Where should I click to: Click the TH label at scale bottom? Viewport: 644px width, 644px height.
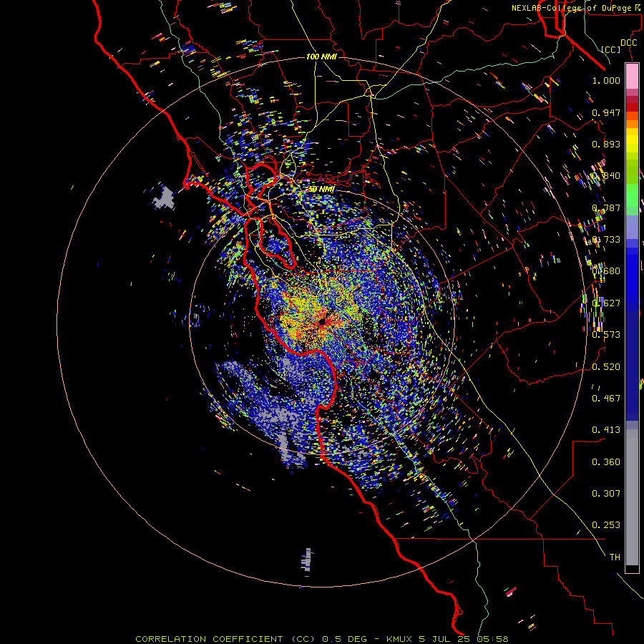coord(615,557)
